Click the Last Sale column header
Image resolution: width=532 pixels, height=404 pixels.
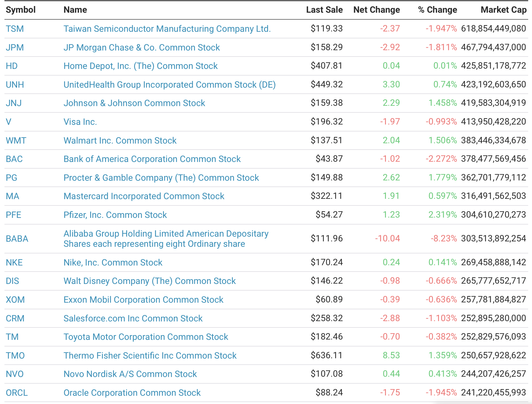[324, 10]
